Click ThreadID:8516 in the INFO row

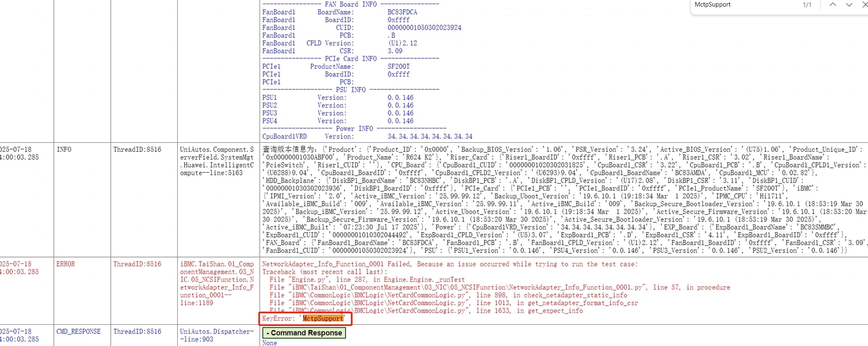137,150
